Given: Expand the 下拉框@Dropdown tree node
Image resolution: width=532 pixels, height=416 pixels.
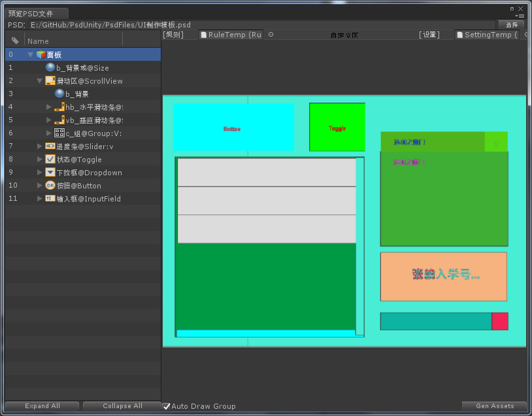Looking at the screenshot, I should point(40,173).
